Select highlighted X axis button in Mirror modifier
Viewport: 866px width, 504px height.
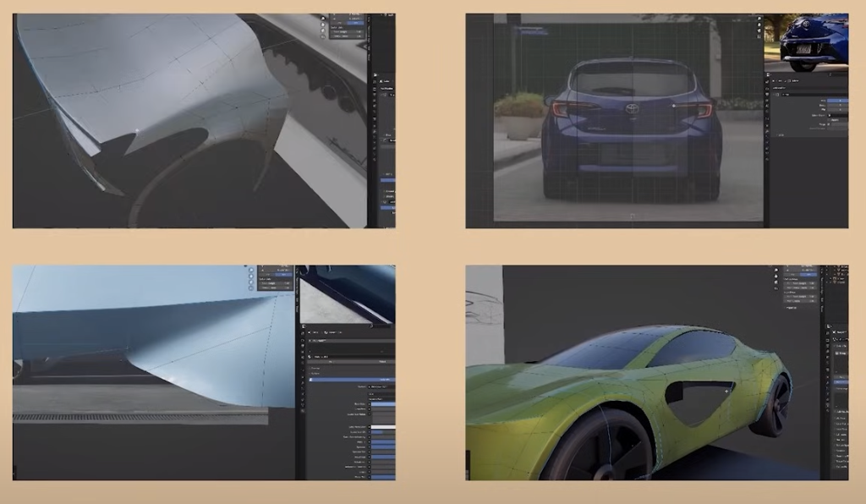click(838, 101)
